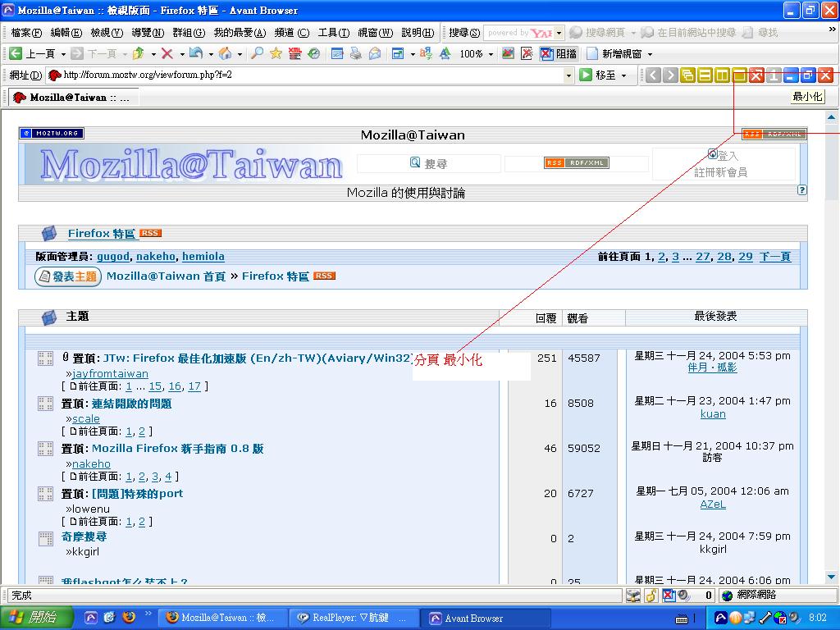
Task: Click the Home icon in the toolbar
Action: coord(225,53)
